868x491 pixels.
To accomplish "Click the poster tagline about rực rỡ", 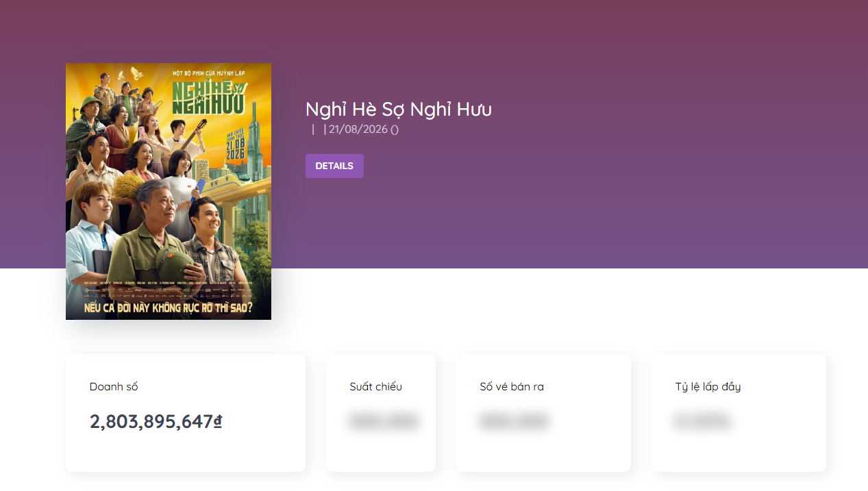I will click(169, 307).
